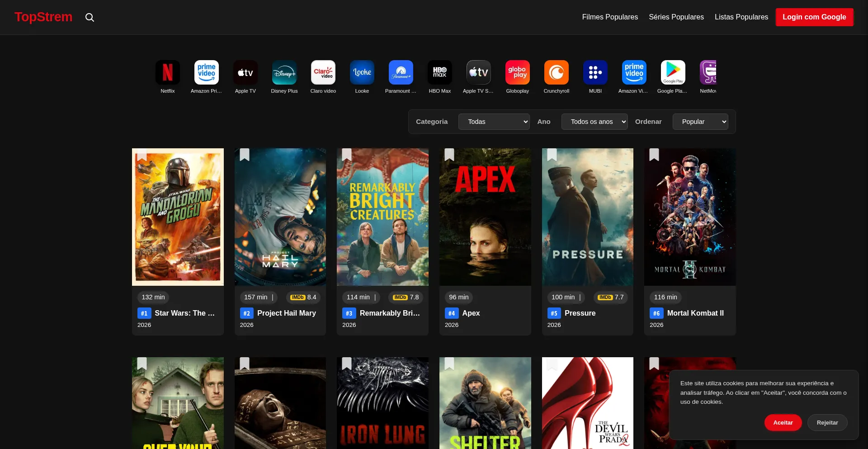The width and height of the screenshot is (868, 449).
Task: Choose the Google Play icon
Action: 673,72
